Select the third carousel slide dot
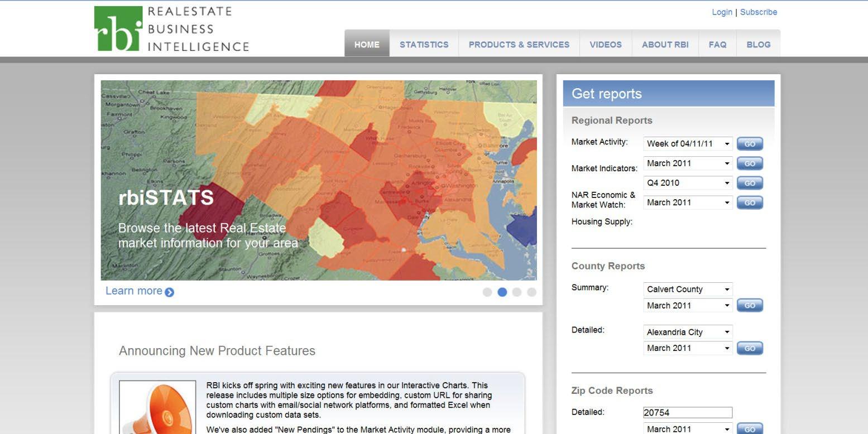The width and height of the screenshot is (868, 434). point(517,292)
